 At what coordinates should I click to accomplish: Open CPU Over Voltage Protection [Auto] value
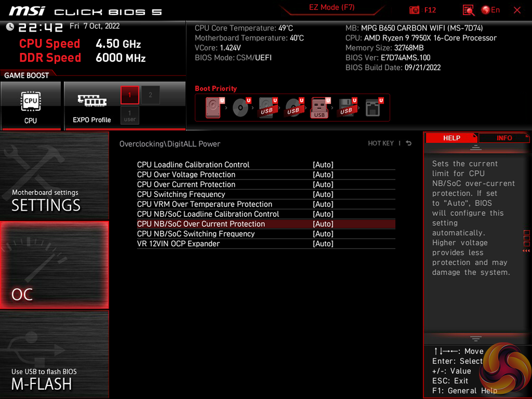(323, 174)
